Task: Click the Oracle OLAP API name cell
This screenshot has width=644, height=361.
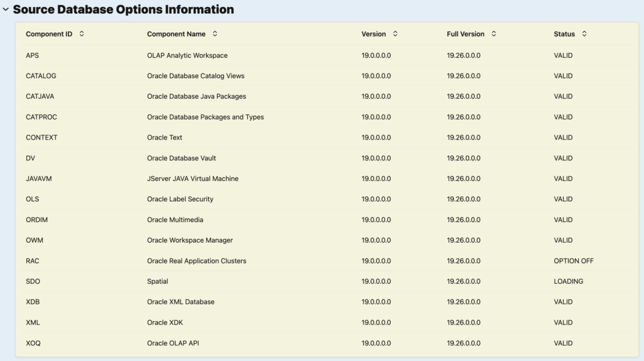Action: (173, 343)
